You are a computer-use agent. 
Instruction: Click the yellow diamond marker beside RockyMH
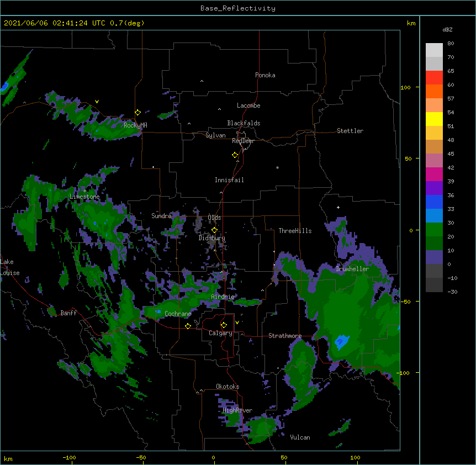[x=138, y=113]
